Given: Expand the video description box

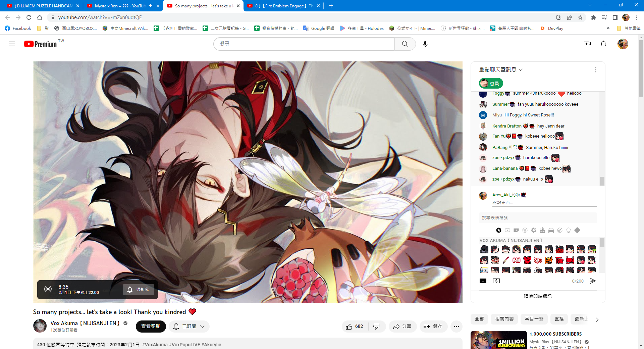Looking at the screenshot, I should click(x=248, y=344).
